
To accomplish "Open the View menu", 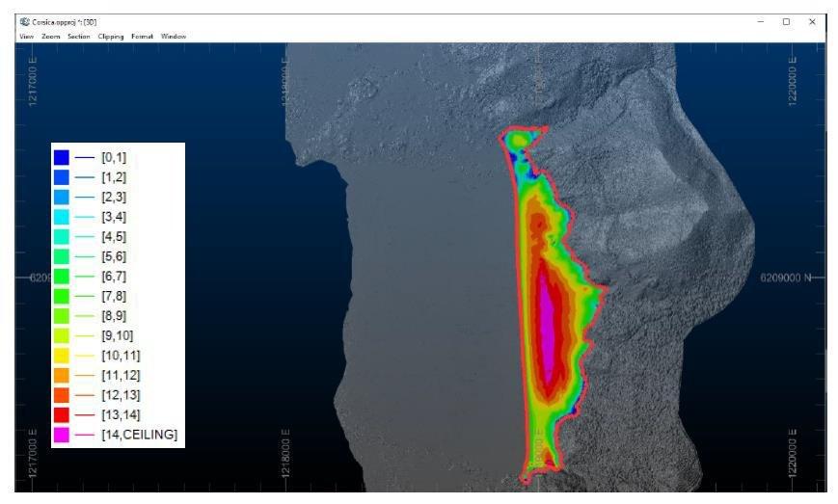I will 26,37.
